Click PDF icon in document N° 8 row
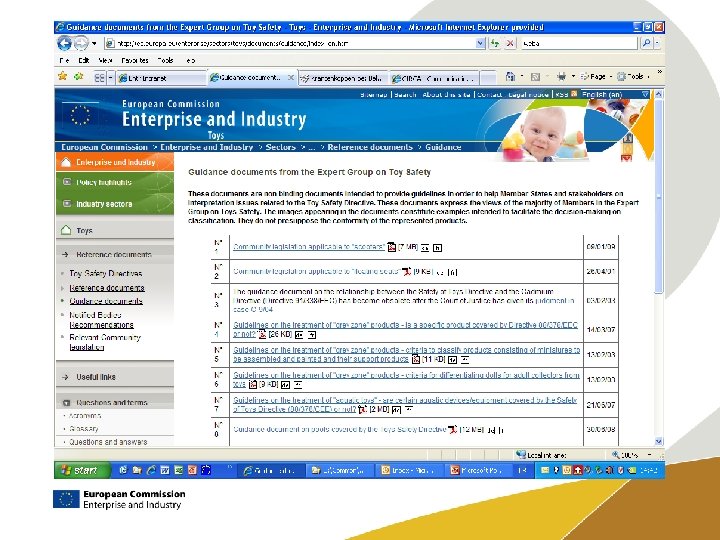720x540 pixels. [453, 429]
